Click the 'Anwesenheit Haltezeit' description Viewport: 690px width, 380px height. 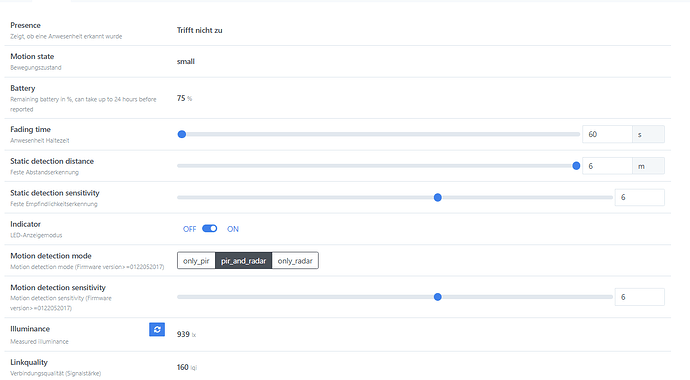[40, 140]
